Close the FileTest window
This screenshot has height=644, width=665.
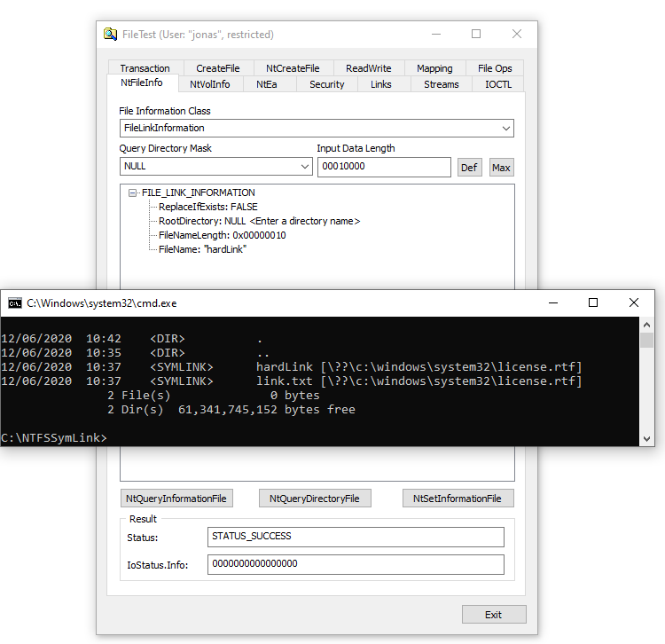click(x=517, y=34)
